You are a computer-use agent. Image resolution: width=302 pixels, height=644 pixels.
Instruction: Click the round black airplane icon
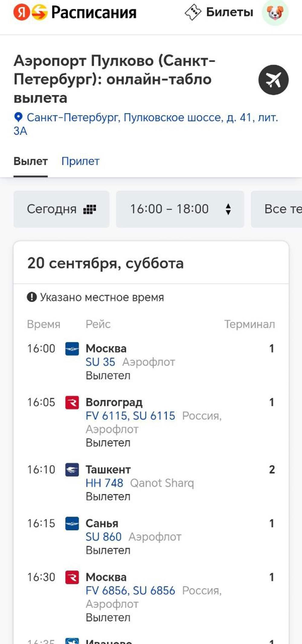tap(273, 80)
